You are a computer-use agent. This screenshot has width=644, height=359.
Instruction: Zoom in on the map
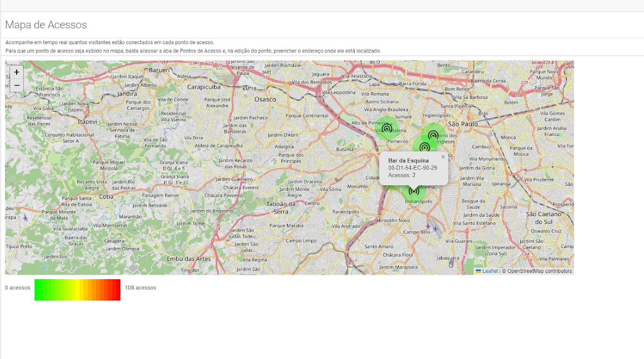click(x=17, y=72)
